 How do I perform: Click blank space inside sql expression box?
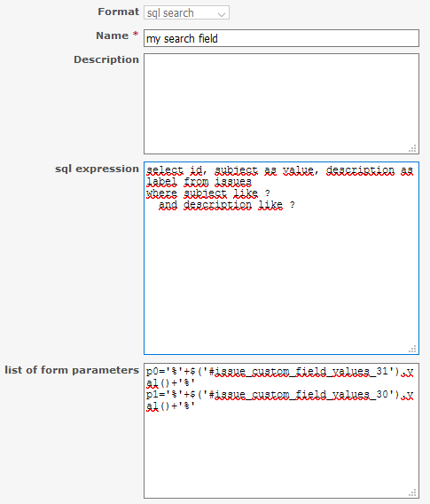pos(281,280)
